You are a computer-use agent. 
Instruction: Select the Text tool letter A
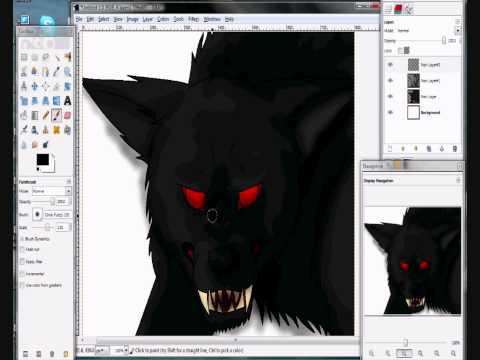coord(68,101)
